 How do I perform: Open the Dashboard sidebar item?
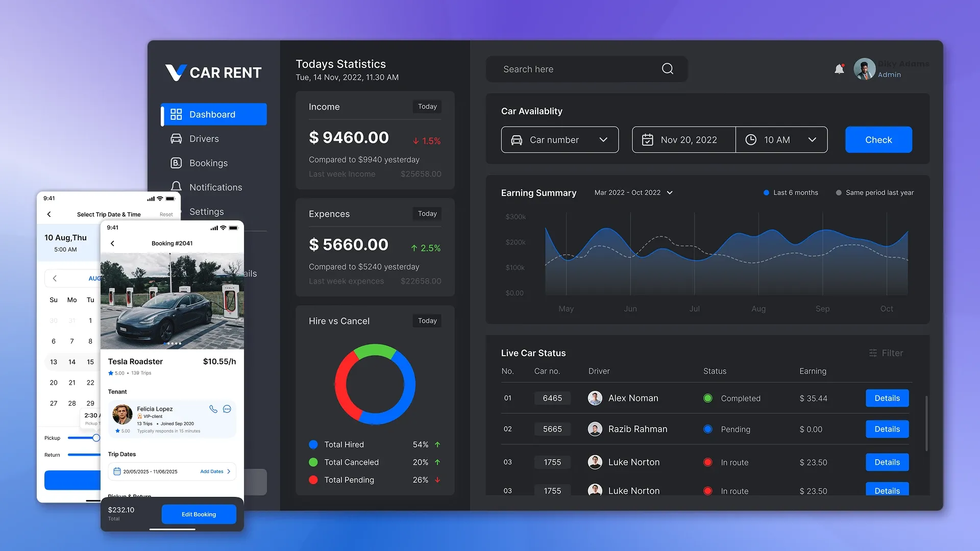[x=212, y=114]
